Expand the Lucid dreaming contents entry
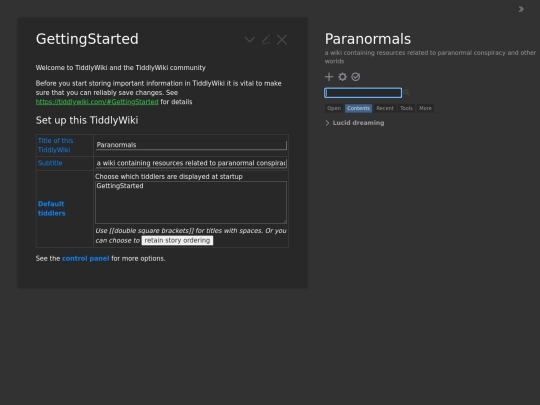Image resolution: width=540 pixels, height=405 pixels. click(x=327, y=123)
